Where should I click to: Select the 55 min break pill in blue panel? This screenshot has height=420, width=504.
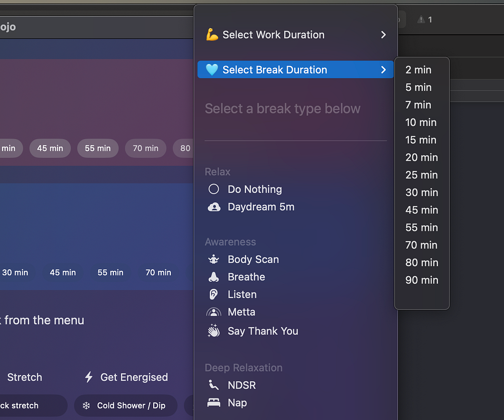[x=110, y=272]
